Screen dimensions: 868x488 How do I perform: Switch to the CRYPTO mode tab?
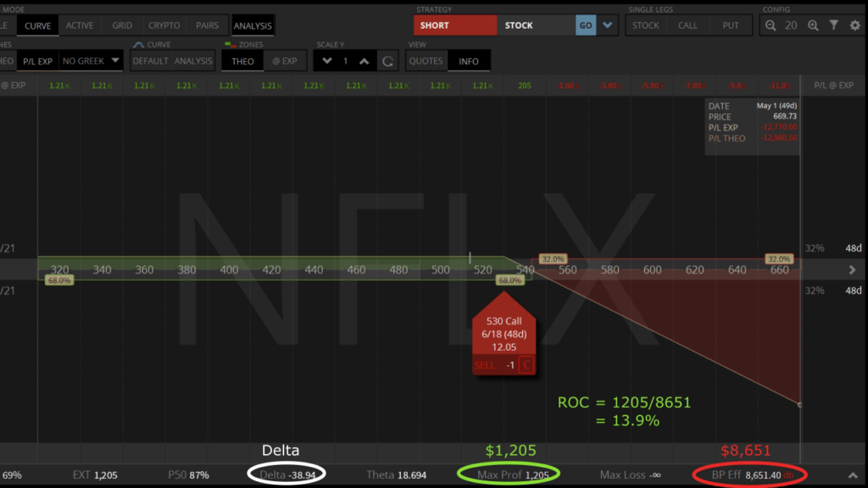tap(164, 25)
